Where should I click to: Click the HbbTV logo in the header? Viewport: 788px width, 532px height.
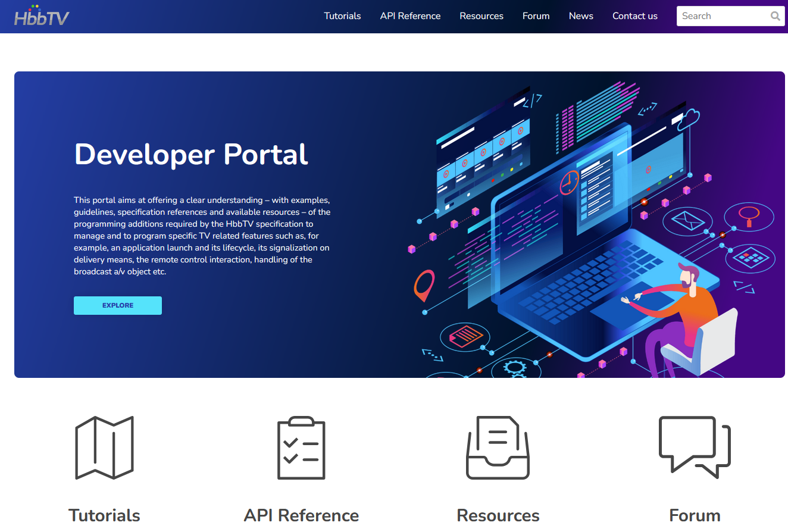pos(42,16)
